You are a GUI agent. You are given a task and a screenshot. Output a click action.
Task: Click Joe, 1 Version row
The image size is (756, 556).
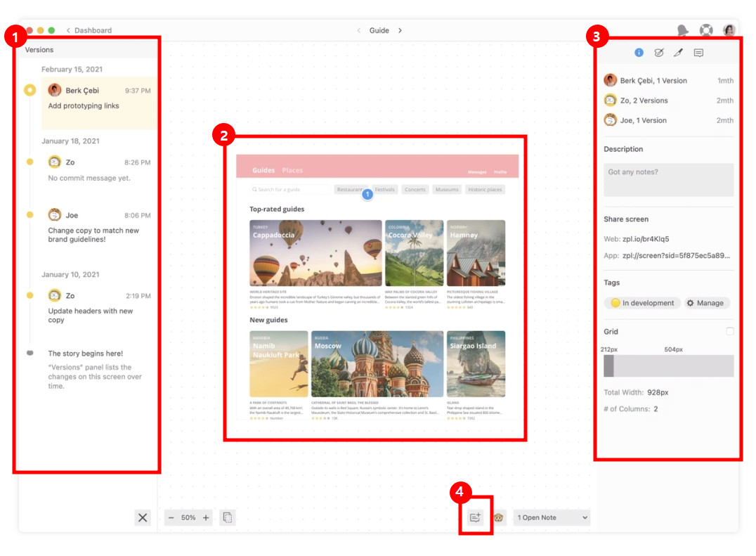[669, 120]
